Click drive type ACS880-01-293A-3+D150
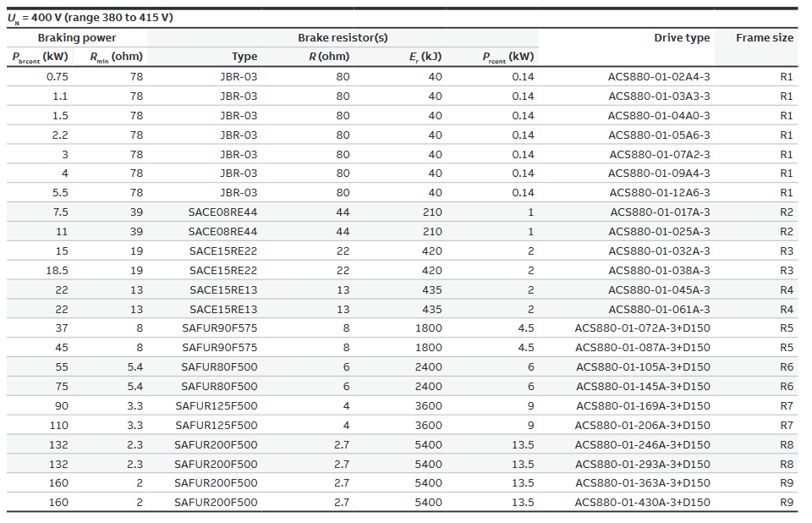 click(643, 465)
